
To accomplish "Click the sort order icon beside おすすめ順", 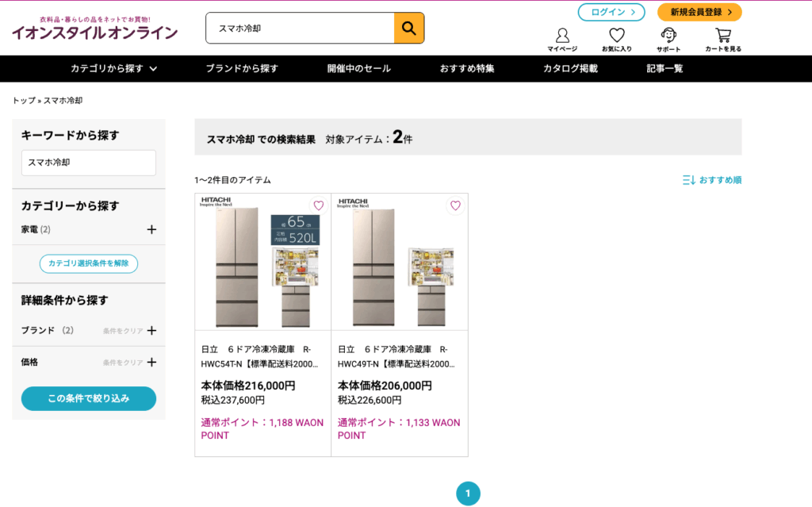I will (689, 180).
